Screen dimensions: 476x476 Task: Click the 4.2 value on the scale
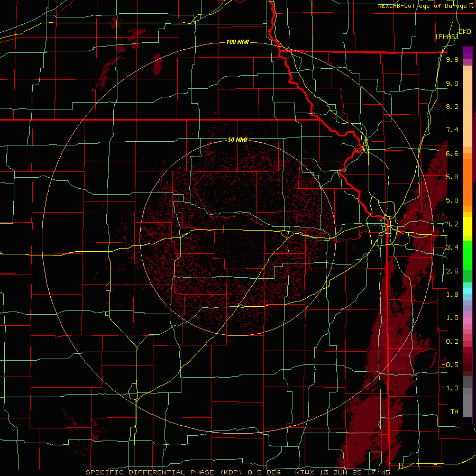tap(452, 224)
